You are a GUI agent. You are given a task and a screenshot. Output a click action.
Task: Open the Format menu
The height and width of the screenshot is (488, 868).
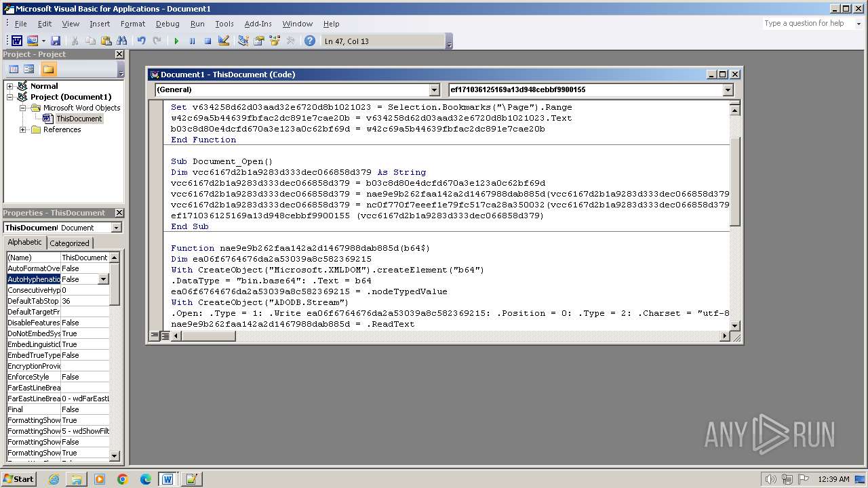(133, 24)
